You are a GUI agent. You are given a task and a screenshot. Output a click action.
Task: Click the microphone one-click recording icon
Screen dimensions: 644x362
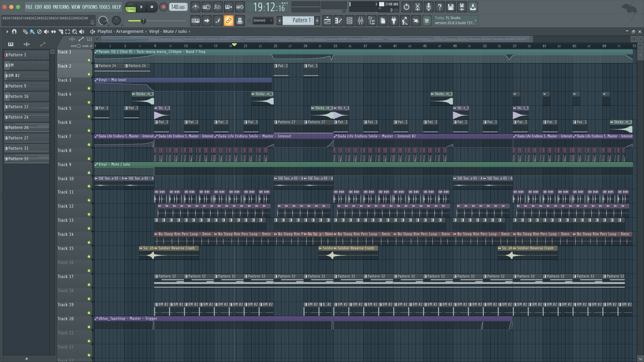pyautogui.click(x=429, y=7)
